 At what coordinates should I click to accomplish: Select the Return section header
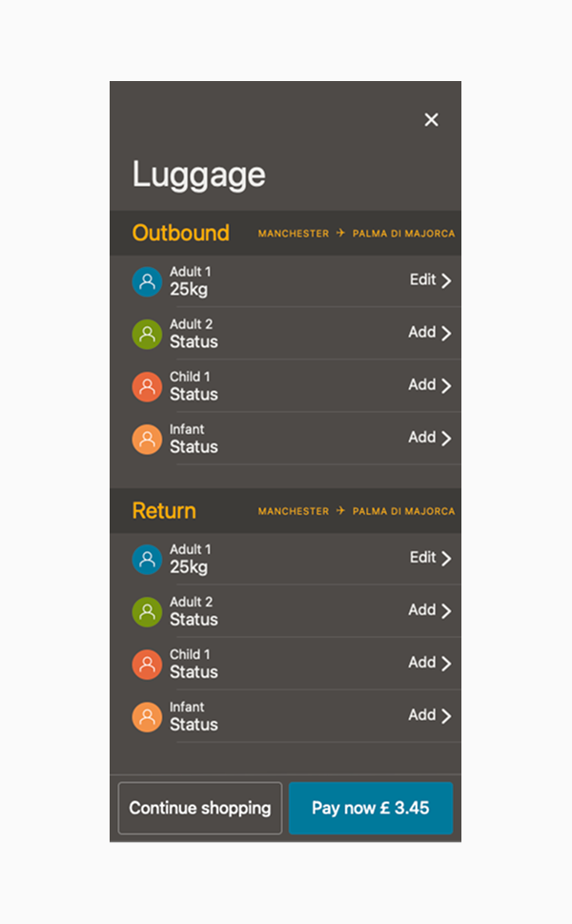(x=164, y=511)
